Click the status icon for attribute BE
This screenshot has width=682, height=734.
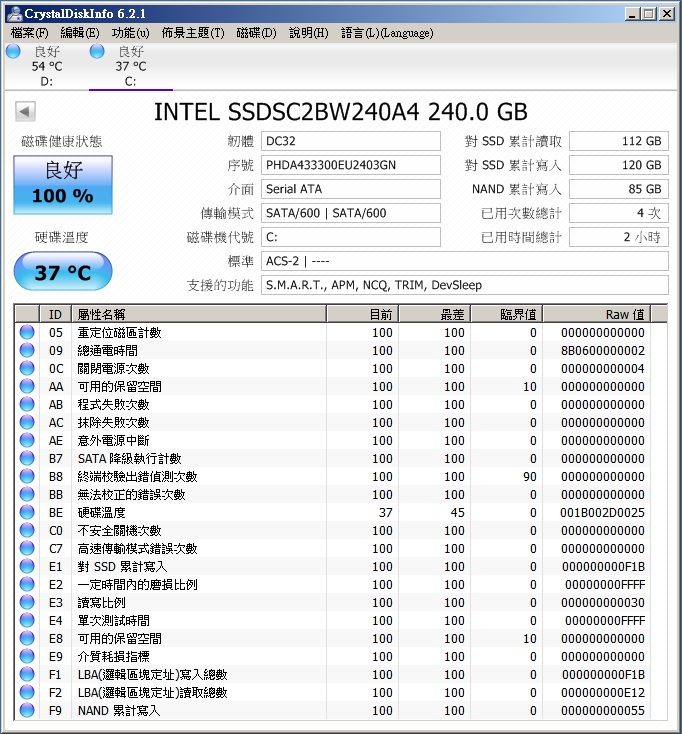[x=27, y=512]
